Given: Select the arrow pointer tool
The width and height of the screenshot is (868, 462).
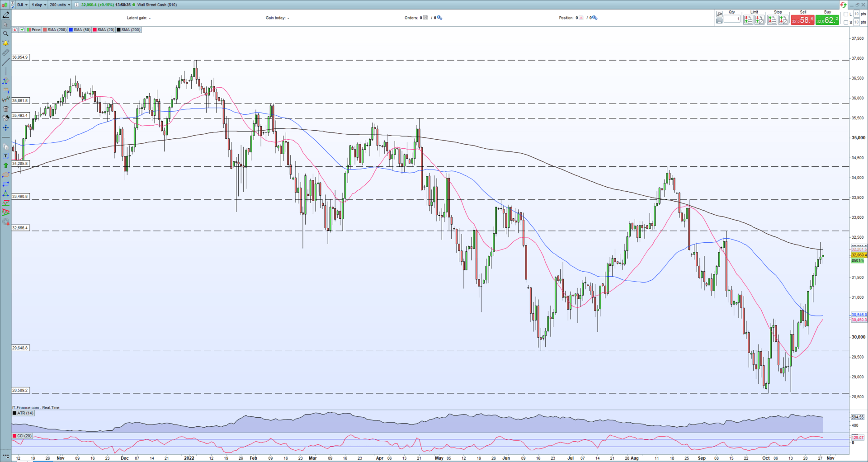Looking at the screenshot, I should pos(6,24).
